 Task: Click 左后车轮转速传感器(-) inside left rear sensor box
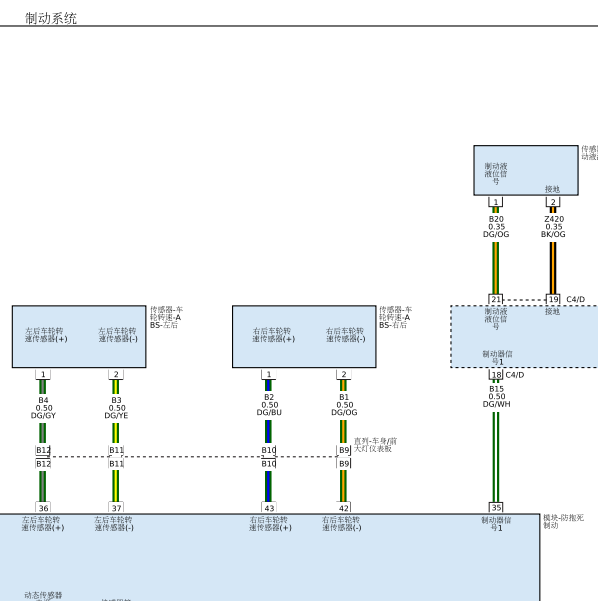pyautogui.click(x=118, y=335)
